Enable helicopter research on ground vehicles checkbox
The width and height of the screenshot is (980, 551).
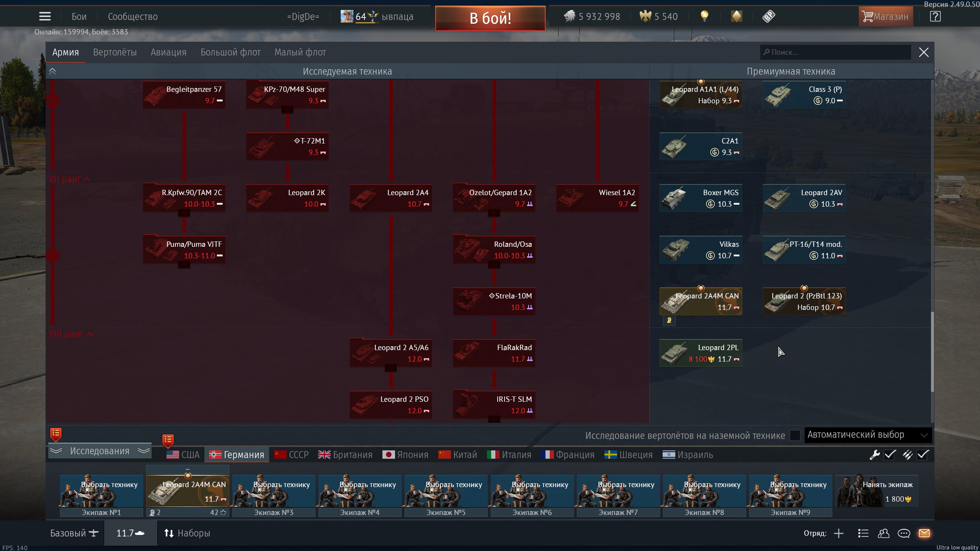pyautogui.click(x=795, y=435)
